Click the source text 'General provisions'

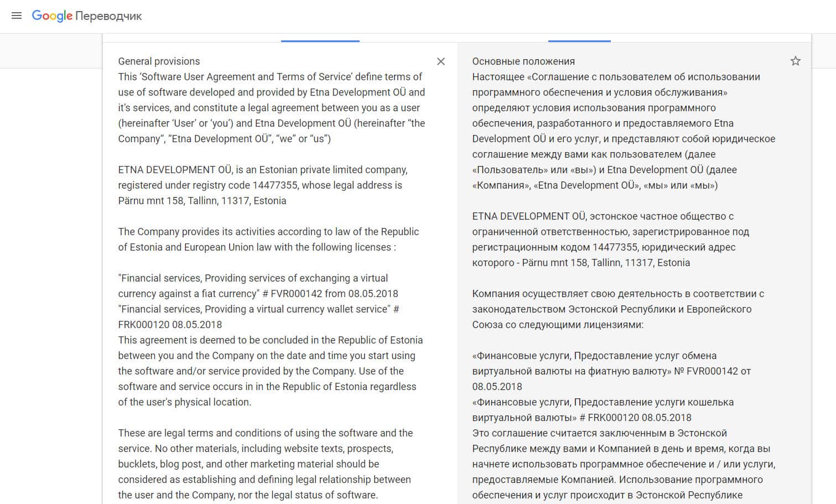tap(159, 61)
